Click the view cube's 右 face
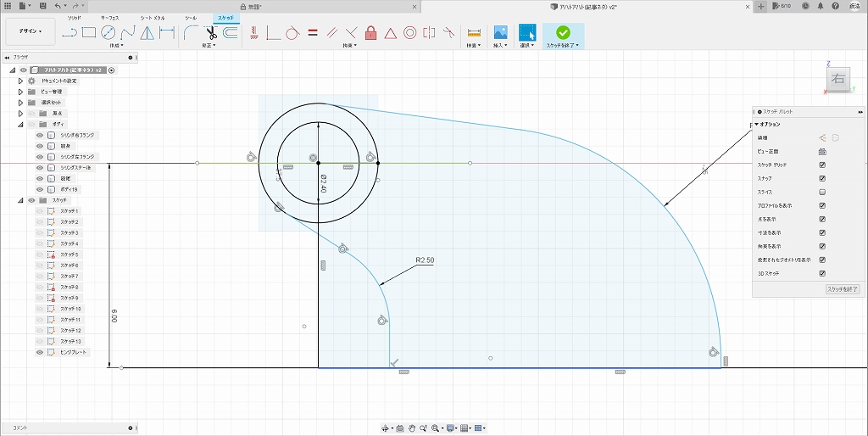The width and height of the screenshot is (868, 436). 837,80
